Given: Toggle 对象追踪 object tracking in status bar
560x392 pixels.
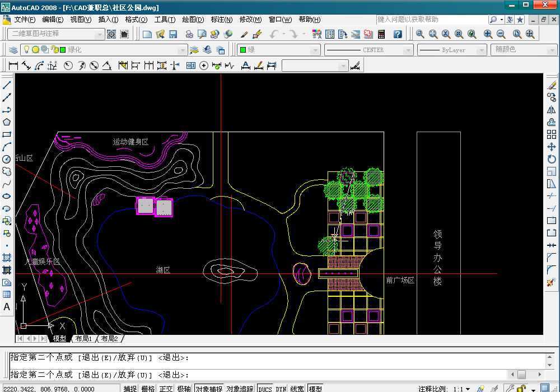Looking at the screenshot, I should tap(240, 389).
